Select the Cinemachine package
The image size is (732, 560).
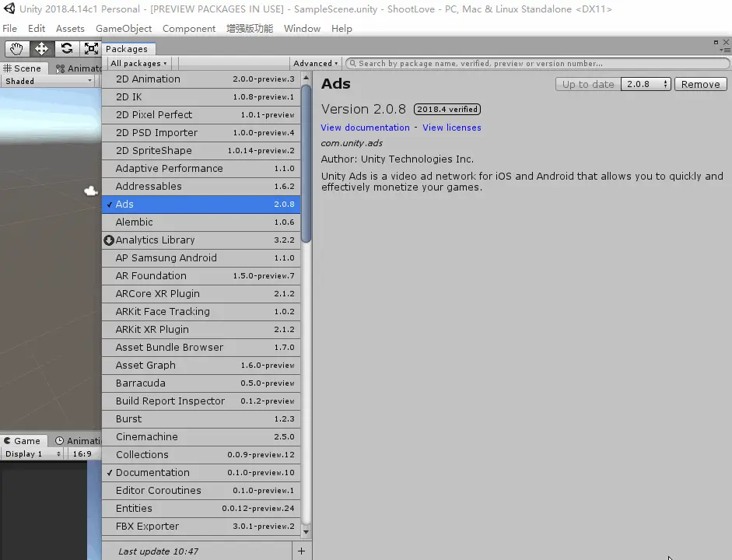[x=201, y=437]
